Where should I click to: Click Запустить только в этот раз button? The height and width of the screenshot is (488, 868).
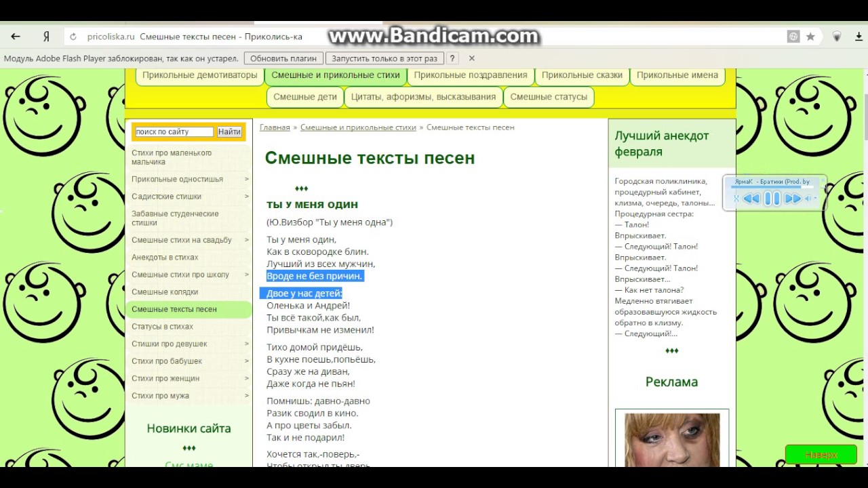click(384, 58)
